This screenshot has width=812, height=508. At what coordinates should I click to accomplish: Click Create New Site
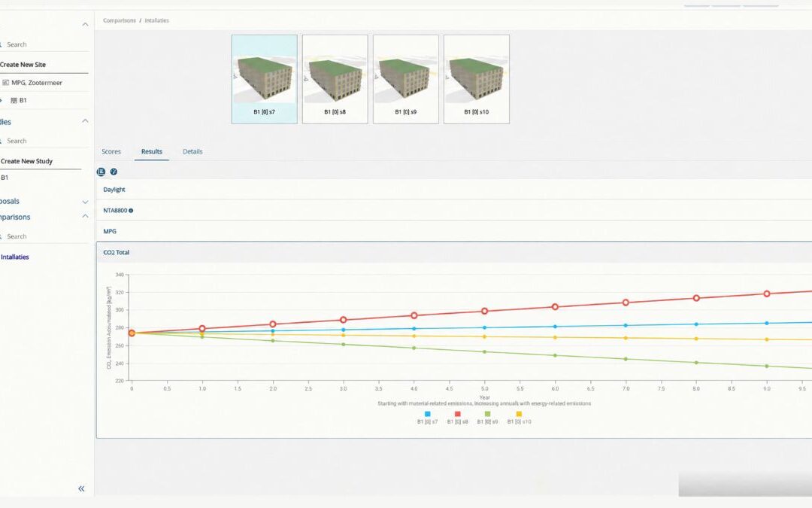[x=23, y=64]
